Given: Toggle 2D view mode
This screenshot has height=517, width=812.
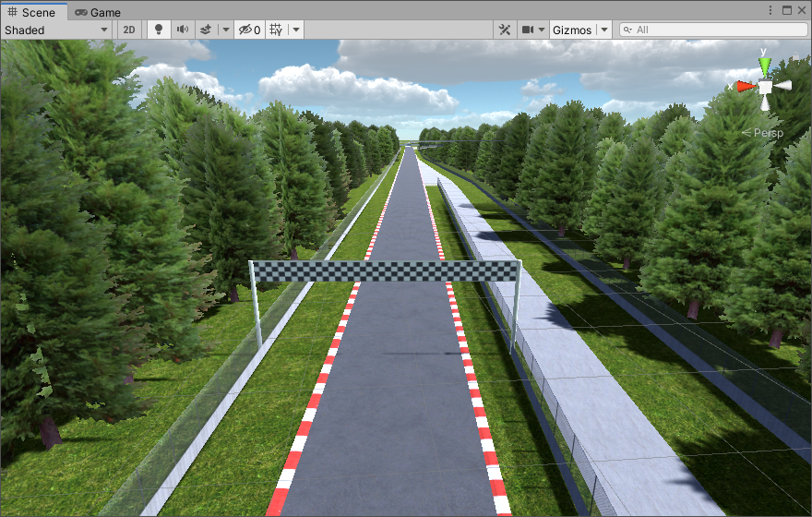Looking at the screenshot, I should [129, 30].
